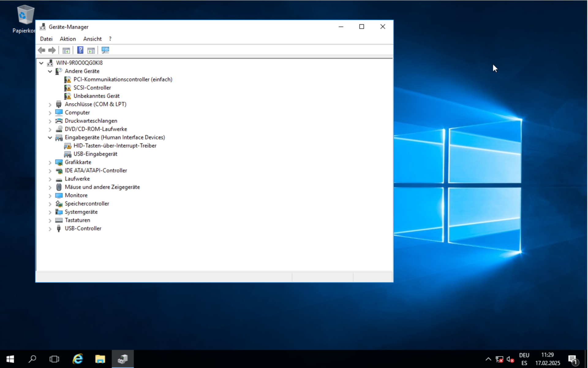Select the SCSI-Controller device entry
Screen dimensions: 588x368
92,88
